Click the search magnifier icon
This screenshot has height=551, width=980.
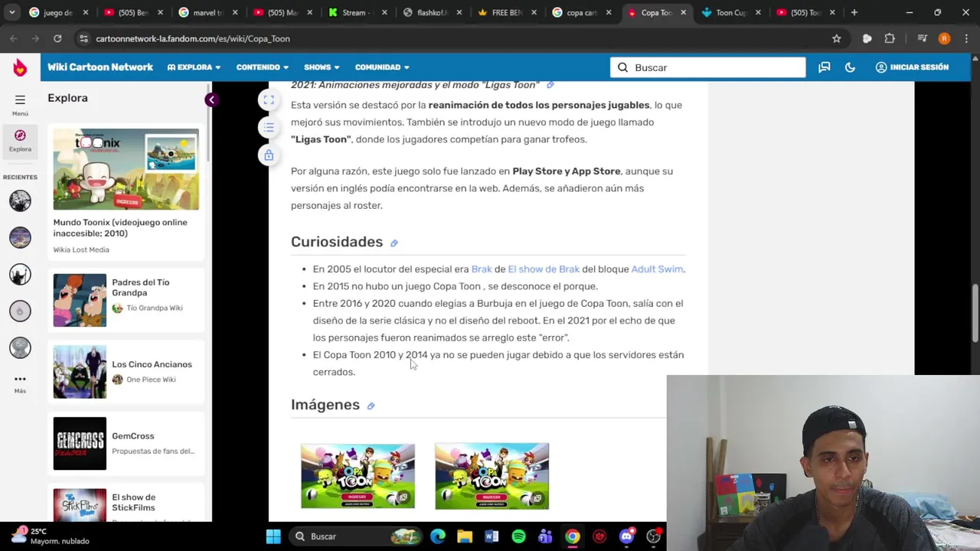click(x=622, y=67)
